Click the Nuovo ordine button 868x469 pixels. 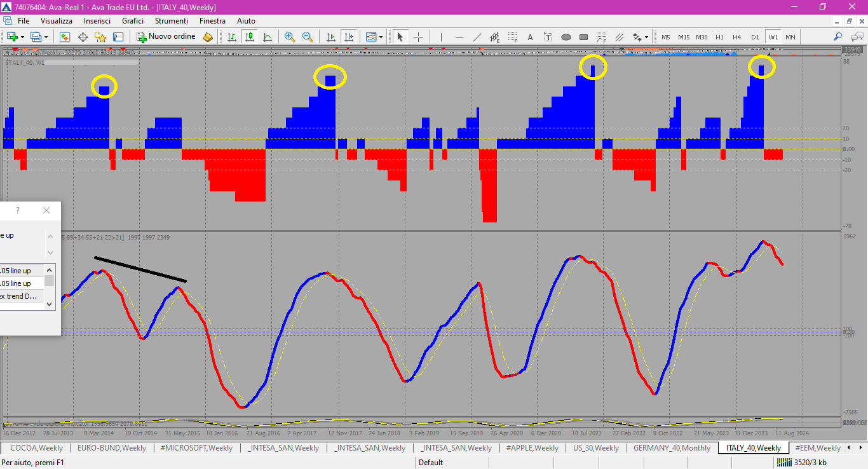pyautogui.click(x=166, y=37)
